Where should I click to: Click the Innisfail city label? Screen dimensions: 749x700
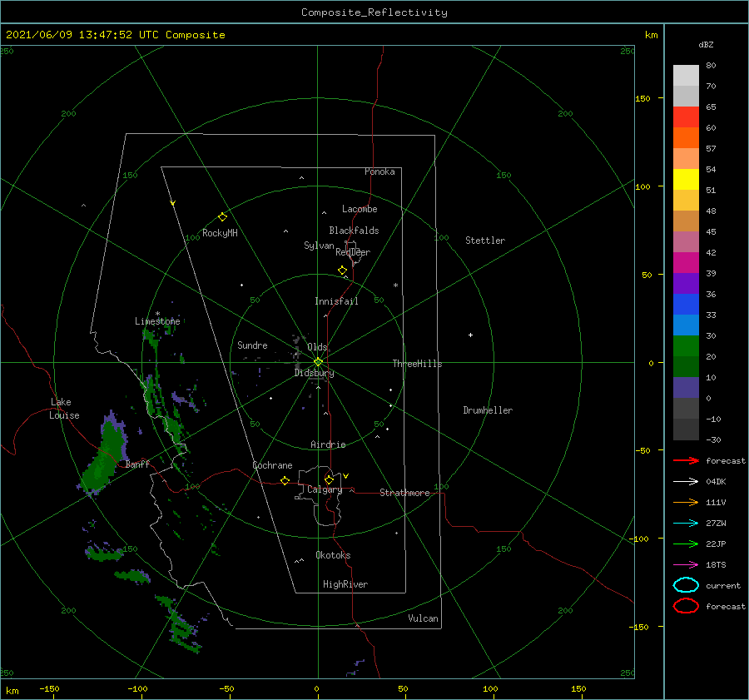336,301
